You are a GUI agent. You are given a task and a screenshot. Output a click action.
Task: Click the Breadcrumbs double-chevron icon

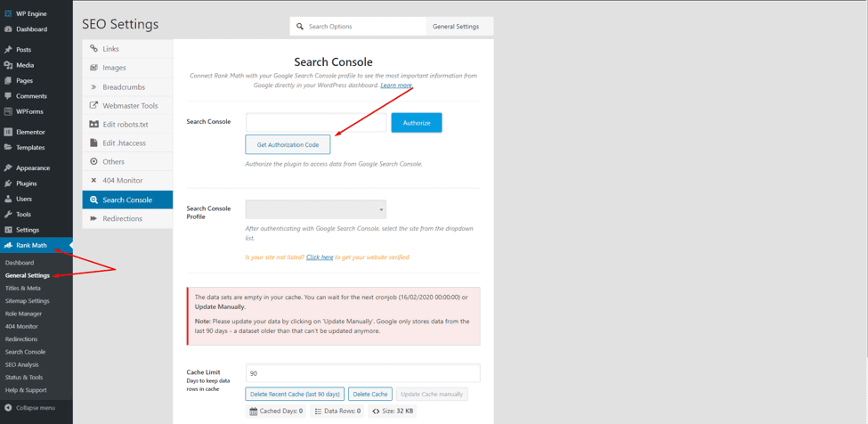(x=93, y=87)
